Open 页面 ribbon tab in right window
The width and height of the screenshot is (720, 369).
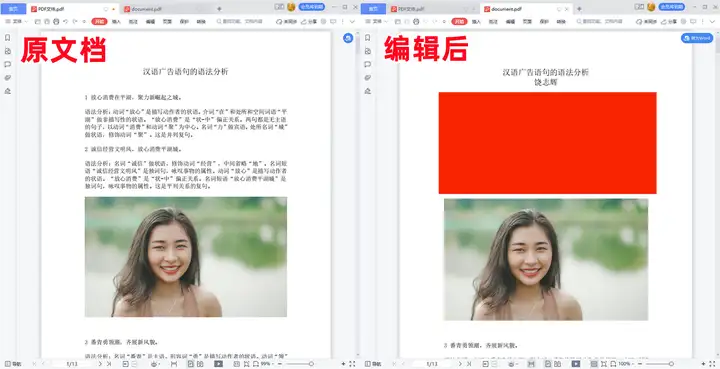(527, 22)
